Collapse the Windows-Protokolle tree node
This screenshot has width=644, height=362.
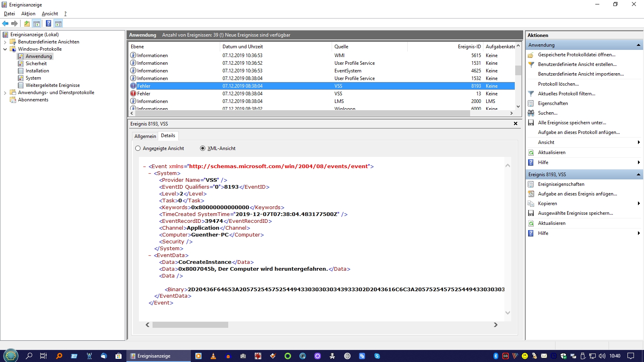(5, 49)
